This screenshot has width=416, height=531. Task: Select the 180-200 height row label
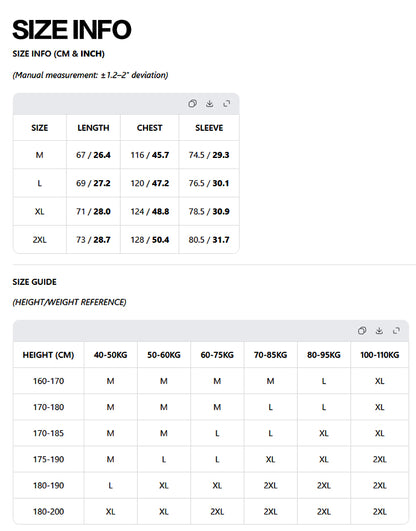(48, 511)
